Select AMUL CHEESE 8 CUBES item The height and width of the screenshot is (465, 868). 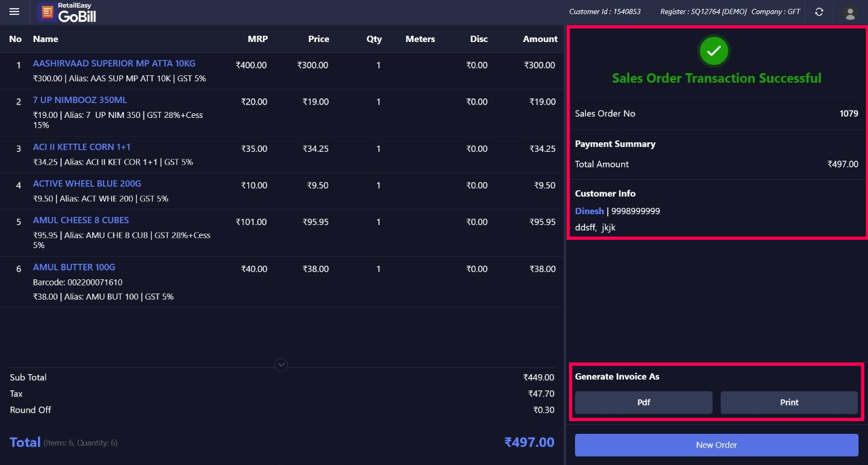[x=81, y=220]
